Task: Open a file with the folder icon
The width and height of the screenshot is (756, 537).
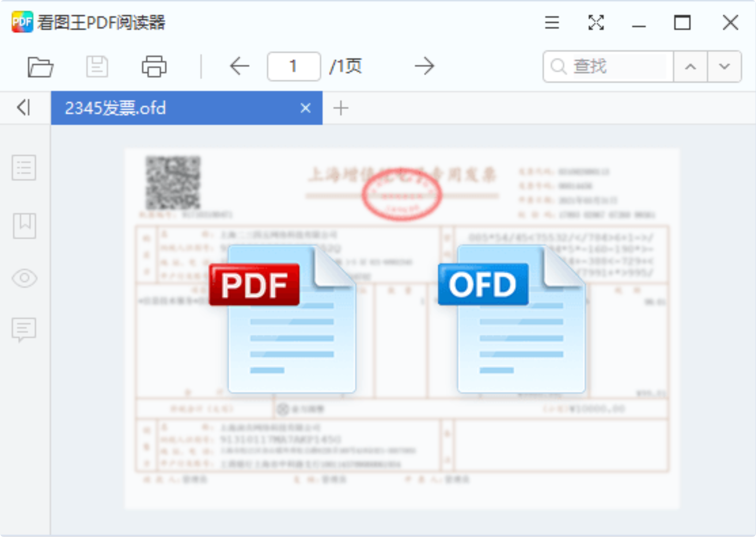Action: pos(40,67)
